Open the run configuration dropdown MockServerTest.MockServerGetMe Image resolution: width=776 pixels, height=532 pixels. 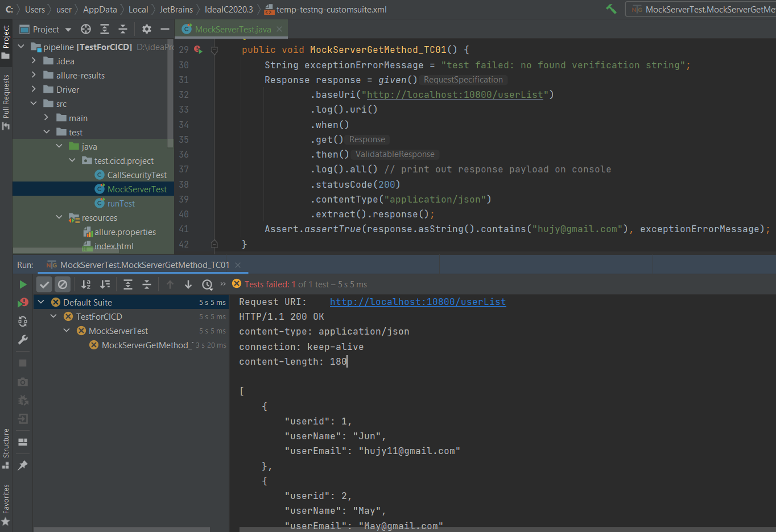coord(701,9)
